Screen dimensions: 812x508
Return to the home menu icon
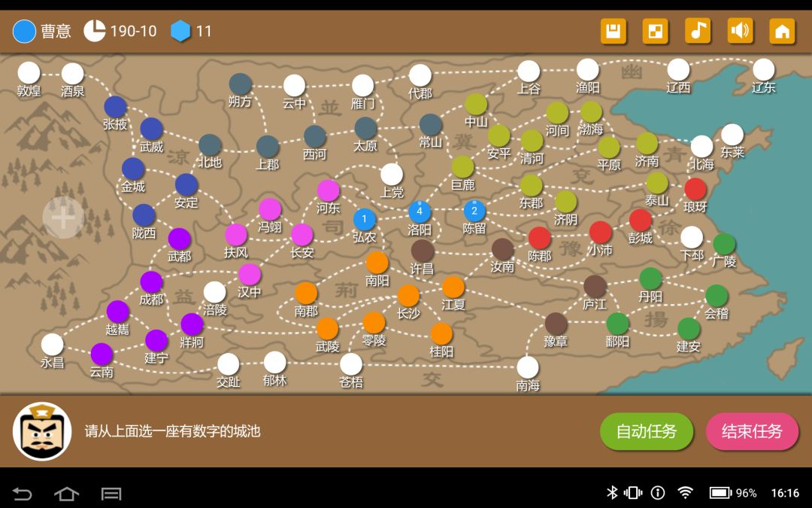[782, 31]
